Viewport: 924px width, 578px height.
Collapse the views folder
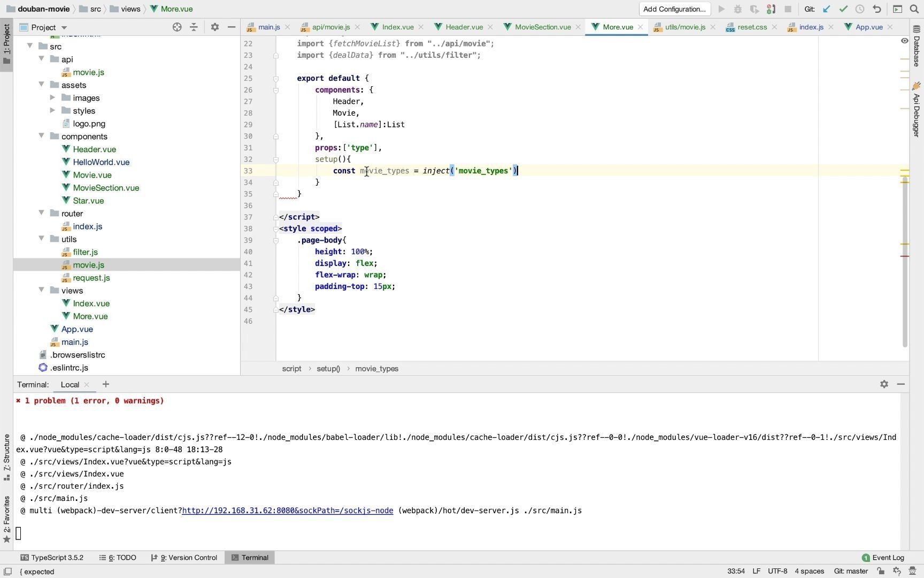click(41, 290)
